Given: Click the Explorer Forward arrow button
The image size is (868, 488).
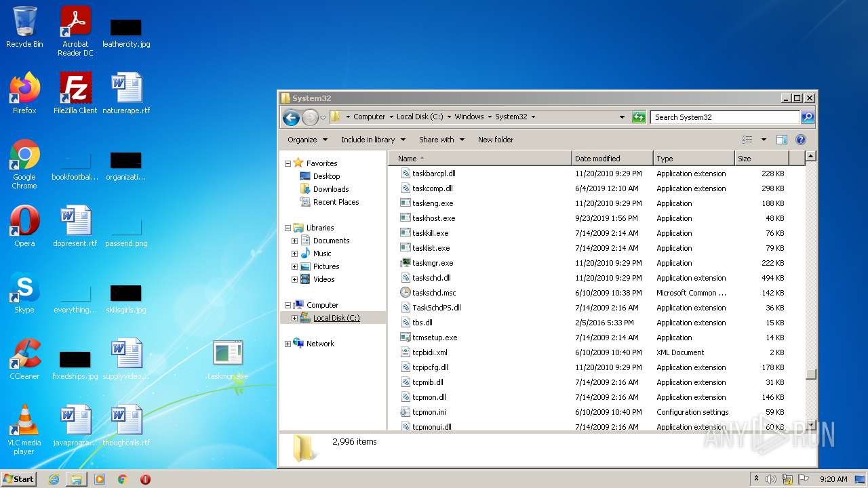Looking at the screenshot, I should point(310,117).
